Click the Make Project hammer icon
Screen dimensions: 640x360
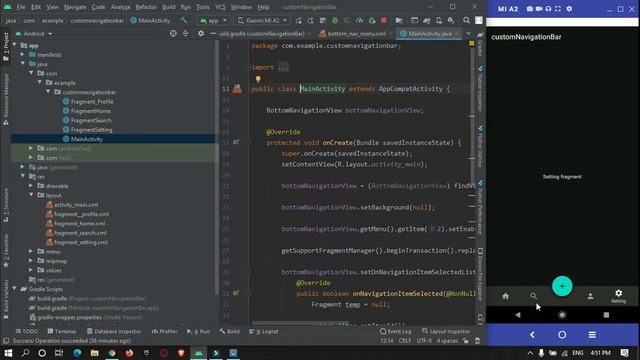tap(184, 20)
